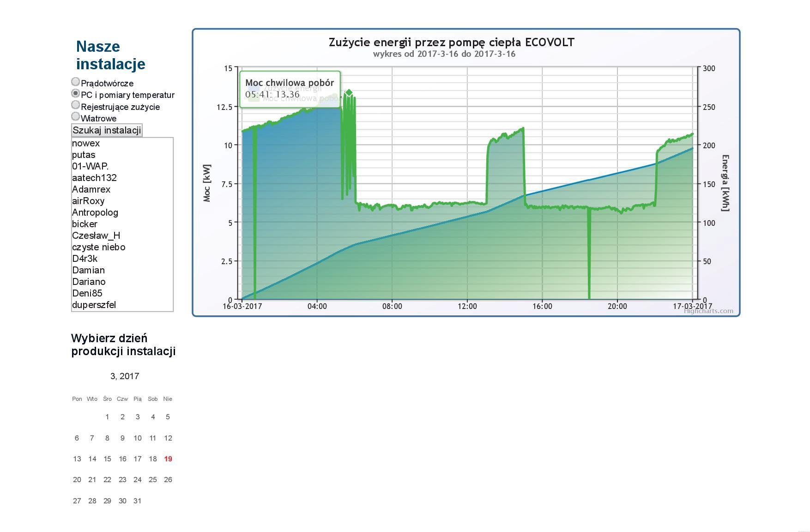Choose putas in the installation list
Viewport: 810px width, 532px height.
pyautogui.click(x=122, y=155)
